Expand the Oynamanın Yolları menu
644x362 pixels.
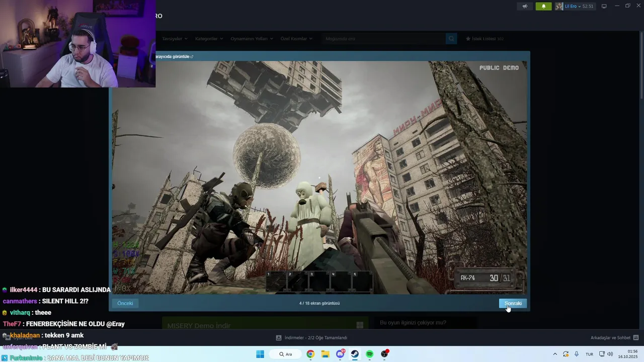(x=252, y=39)
